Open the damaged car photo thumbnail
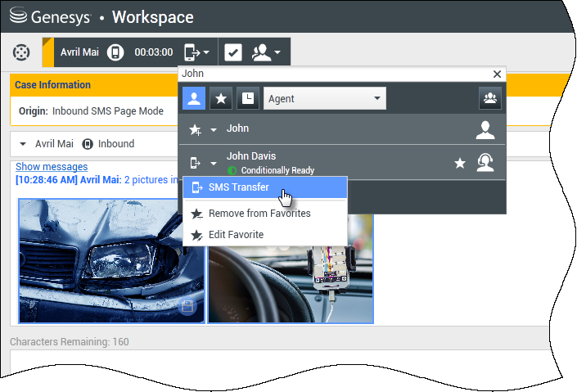Screen dimensions: 577x392 tap(111, 260)
